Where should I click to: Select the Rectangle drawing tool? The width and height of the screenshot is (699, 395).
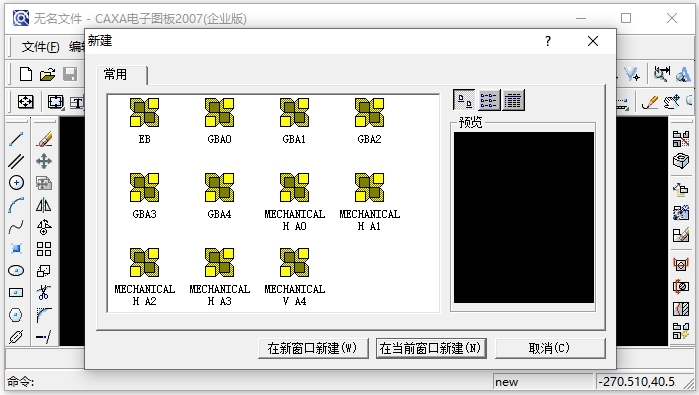click(16, 293)
